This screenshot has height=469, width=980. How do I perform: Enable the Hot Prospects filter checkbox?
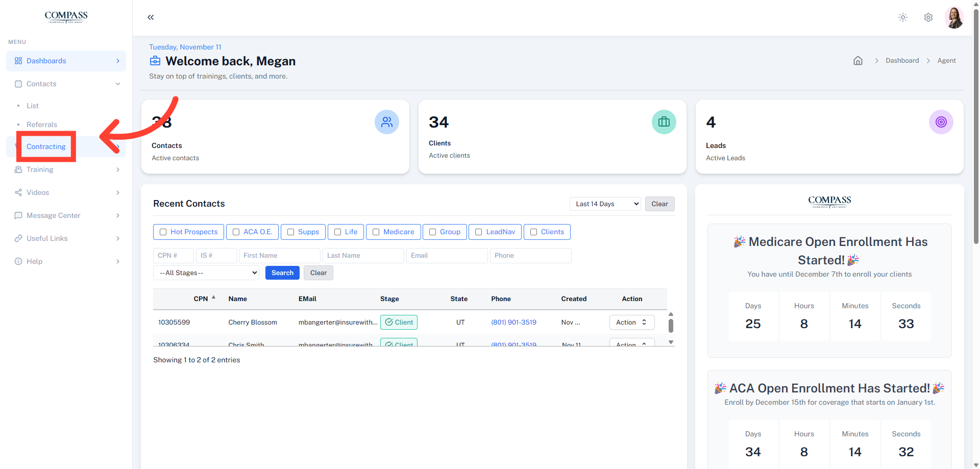point(163,232)
